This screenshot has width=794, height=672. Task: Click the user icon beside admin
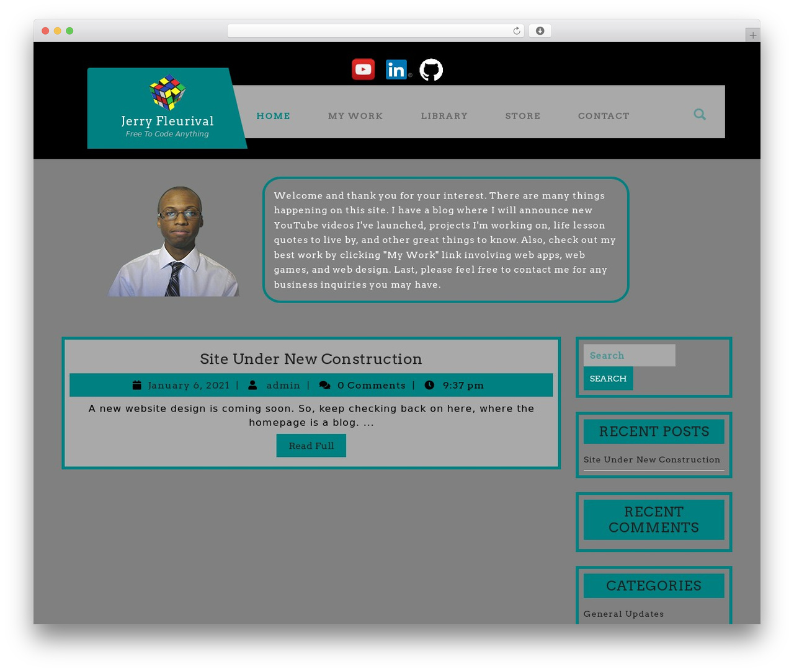tap(252, 385)
